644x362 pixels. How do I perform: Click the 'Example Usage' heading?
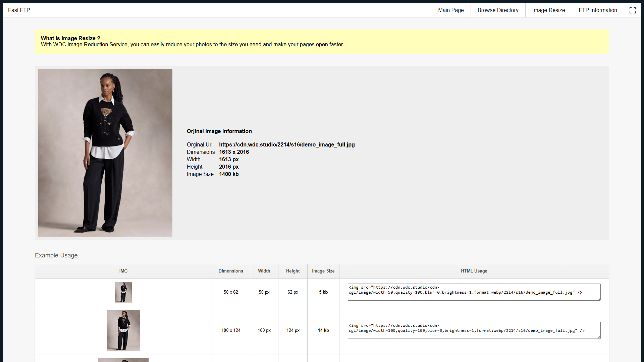click(x=56, y=255)
